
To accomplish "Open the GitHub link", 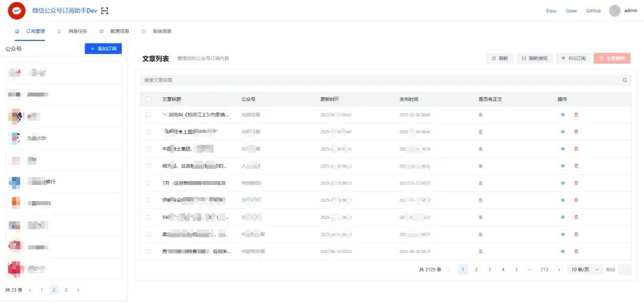I will click(593, 11).
